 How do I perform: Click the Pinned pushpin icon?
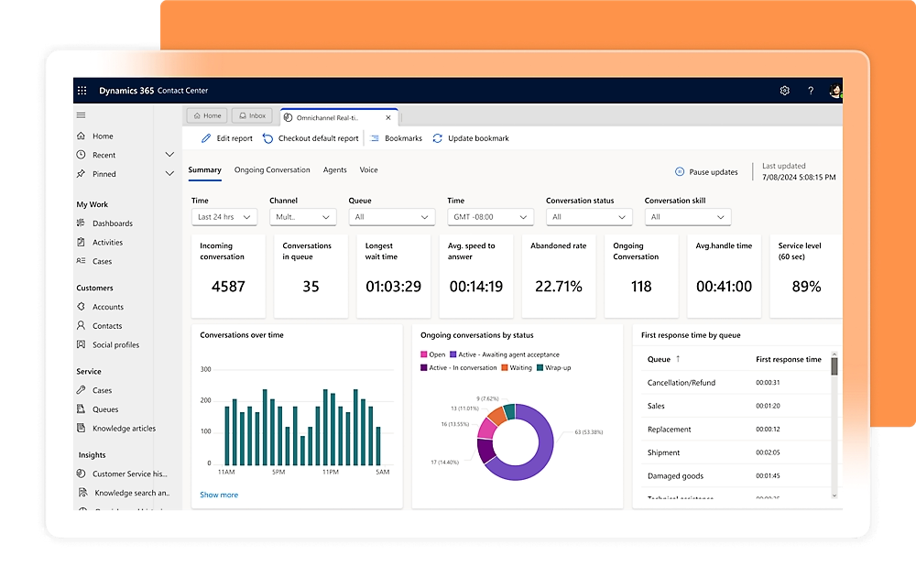pyautogui.click(x=82, y=173)
